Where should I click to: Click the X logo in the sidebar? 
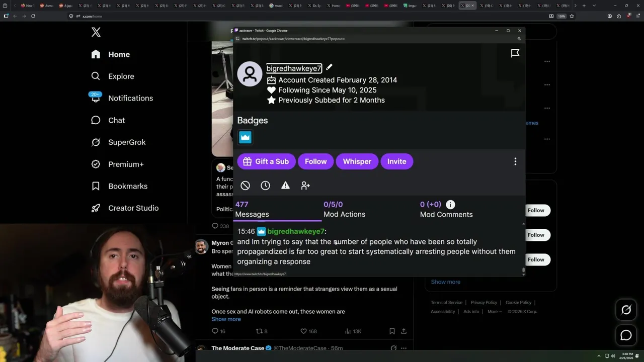pos(96,32)
